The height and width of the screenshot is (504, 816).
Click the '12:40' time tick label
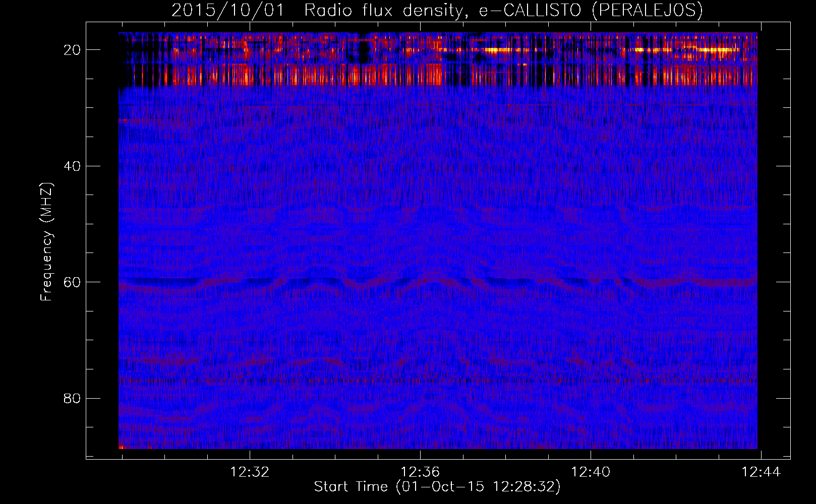click(591, 472)
